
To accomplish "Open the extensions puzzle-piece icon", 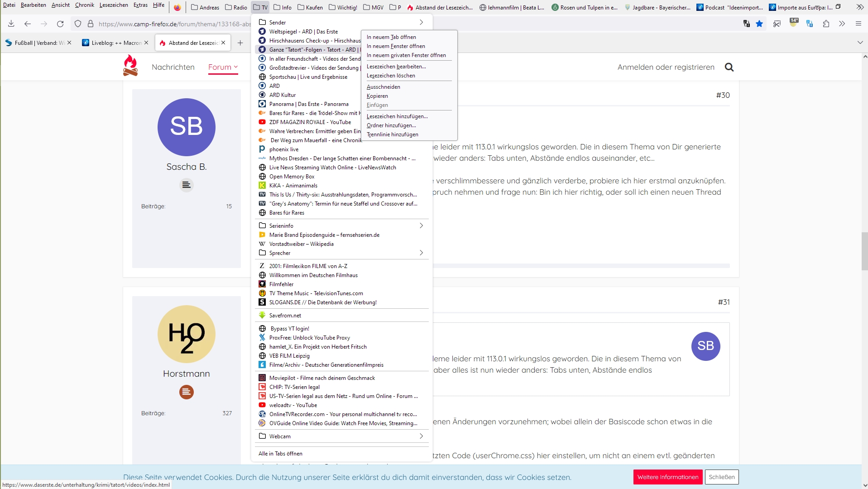I will [x=826, y=24].
